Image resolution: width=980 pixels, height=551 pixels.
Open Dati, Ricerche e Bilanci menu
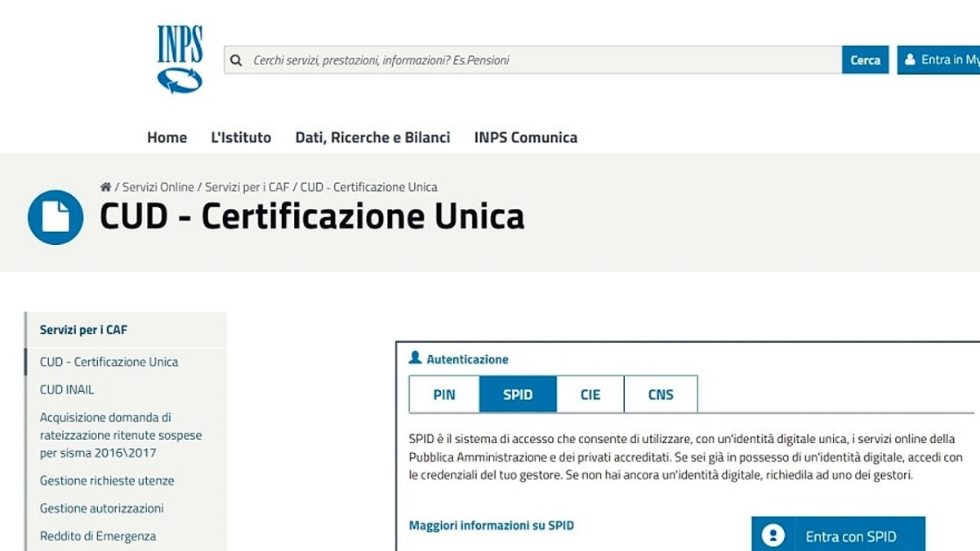372,137
